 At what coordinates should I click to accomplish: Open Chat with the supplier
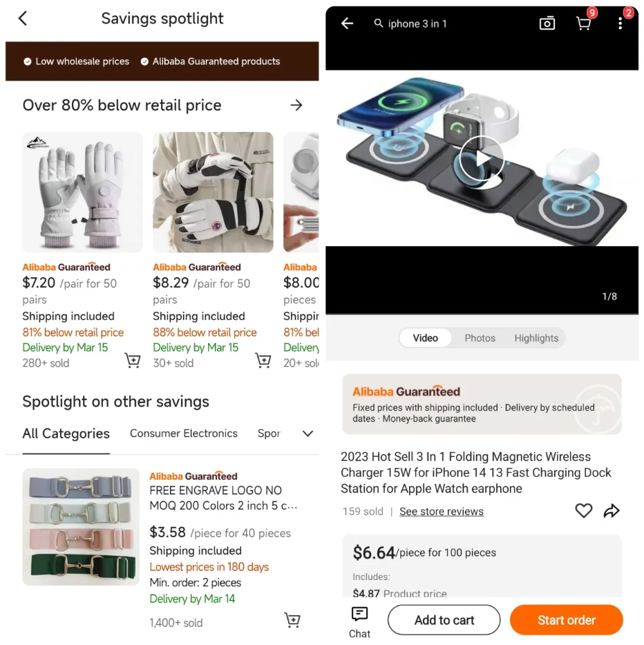click(x=360, y=622)
